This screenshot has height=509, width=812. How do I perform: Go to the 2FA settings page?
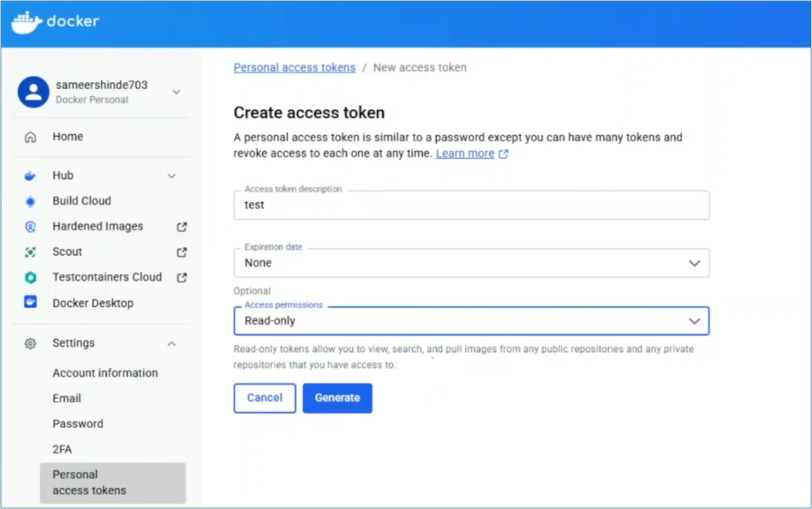pos(63,449)
